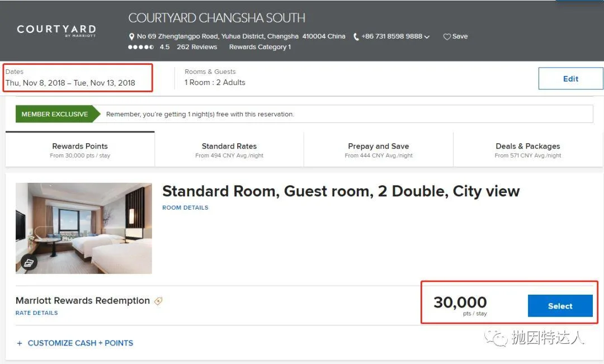Click the location pin icon by address
Viewport: 604px width, 364px height.
(x=132, y=36)
